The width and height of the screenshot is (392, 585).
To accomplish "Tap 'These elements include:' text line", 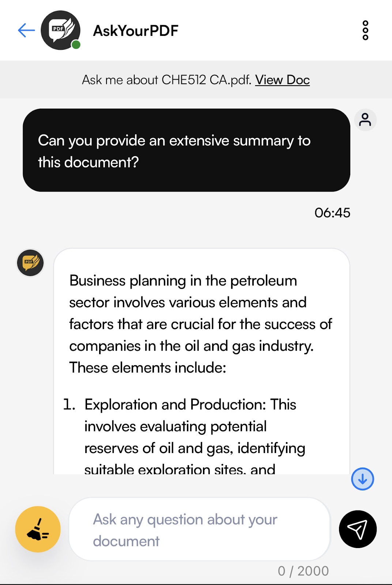I will coord(148,367).
